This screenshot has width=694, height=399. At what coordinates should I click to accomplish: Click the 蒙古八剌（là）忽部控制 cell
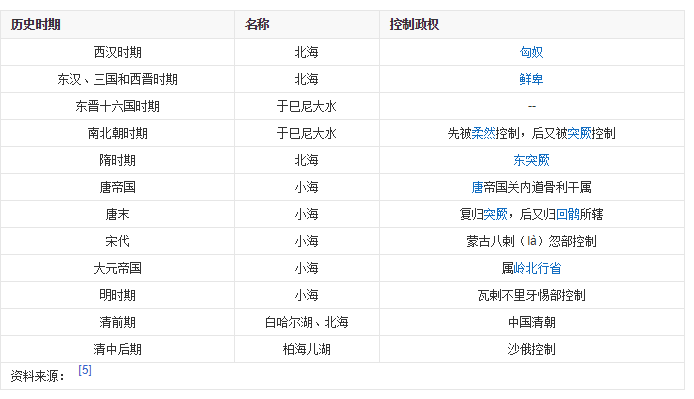tap(531, 241)
